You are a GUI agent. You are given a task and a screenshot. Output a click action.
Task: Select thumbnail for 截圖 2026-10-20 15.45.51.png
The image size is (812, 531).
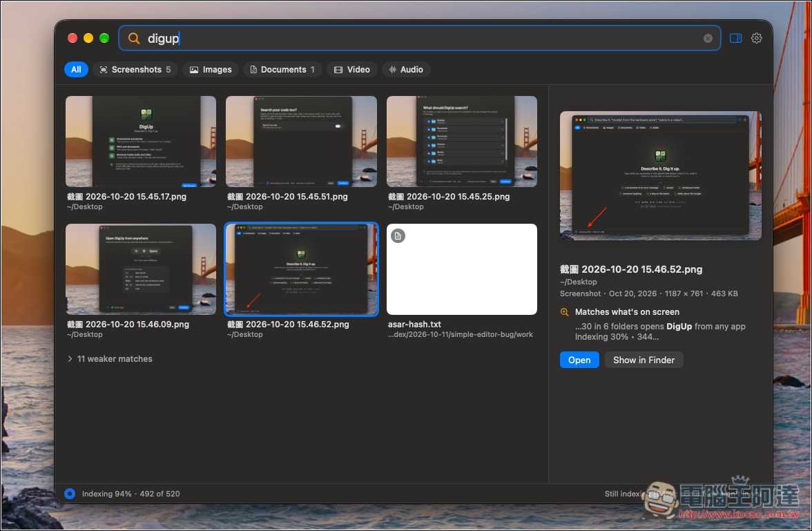(x=301, y=142)
